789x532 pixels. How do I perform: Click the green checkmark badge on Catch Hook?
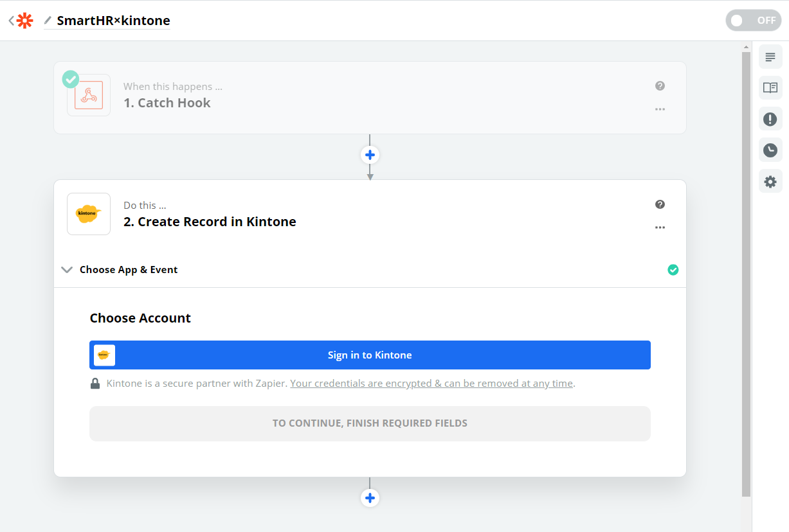pos(71,79)
